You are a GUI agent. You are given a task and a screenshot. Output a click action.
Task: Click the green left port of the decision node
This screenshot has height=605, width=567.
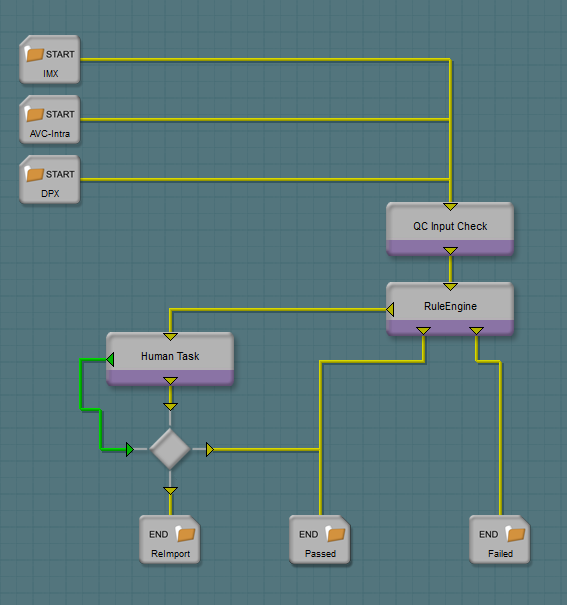[130, 450]
